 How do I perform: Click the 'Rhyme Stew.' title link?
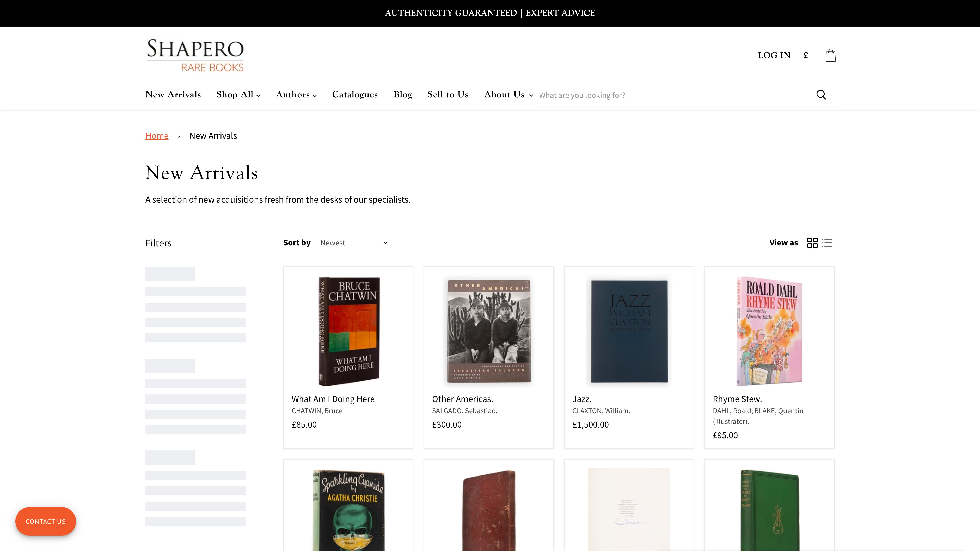click(737, 399)
